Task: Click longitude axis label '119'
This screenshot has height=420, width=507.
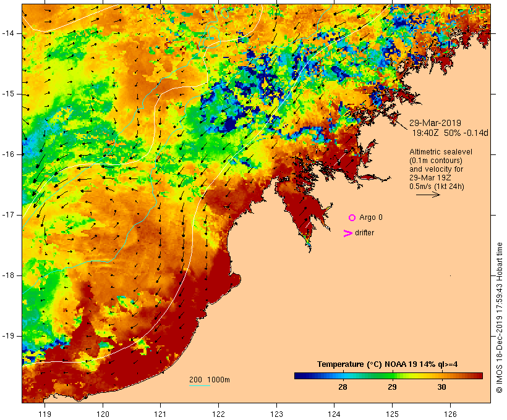Action: pyautogui.click(x=45, y=414)
